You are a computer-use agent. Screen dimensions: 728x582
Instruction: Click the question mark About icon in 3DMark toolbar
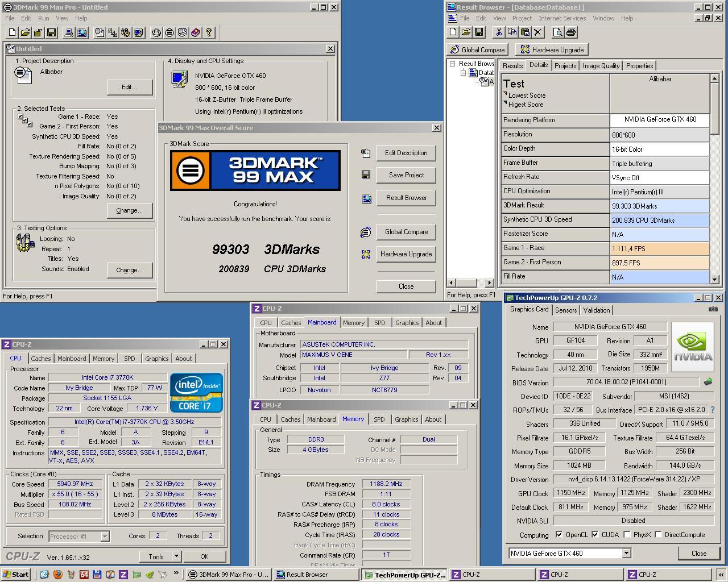point(209,32)
